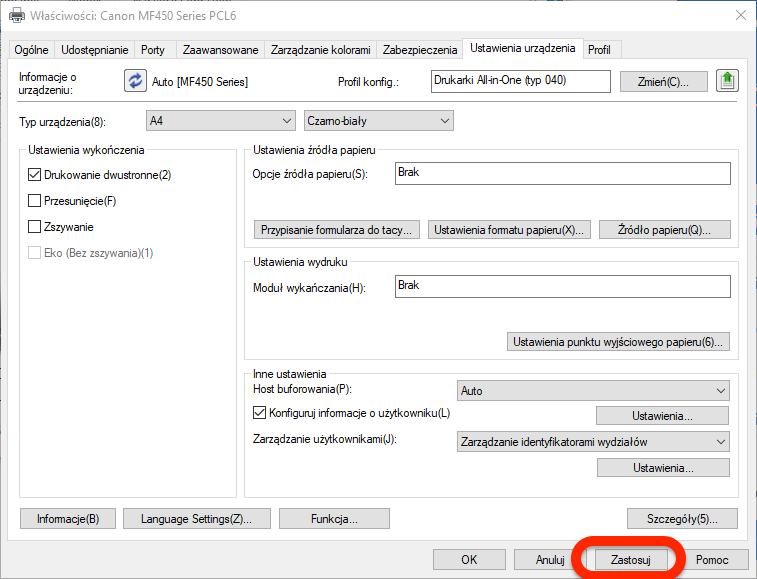Open the Zarządzanie kolorami tab
The width and height of the screenshot is (757, 579).
pyautogui.click(x=320, y=50)
